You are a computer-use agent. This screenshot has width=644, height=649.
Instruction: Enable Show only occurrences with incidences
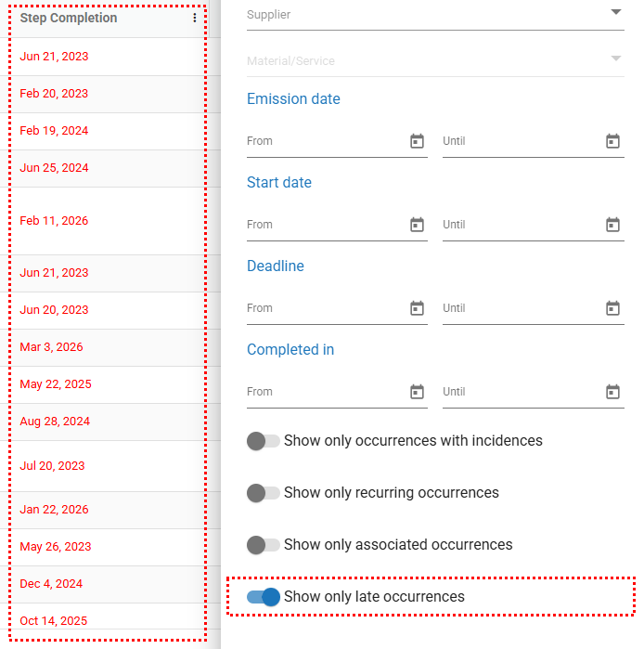point(264,441)
